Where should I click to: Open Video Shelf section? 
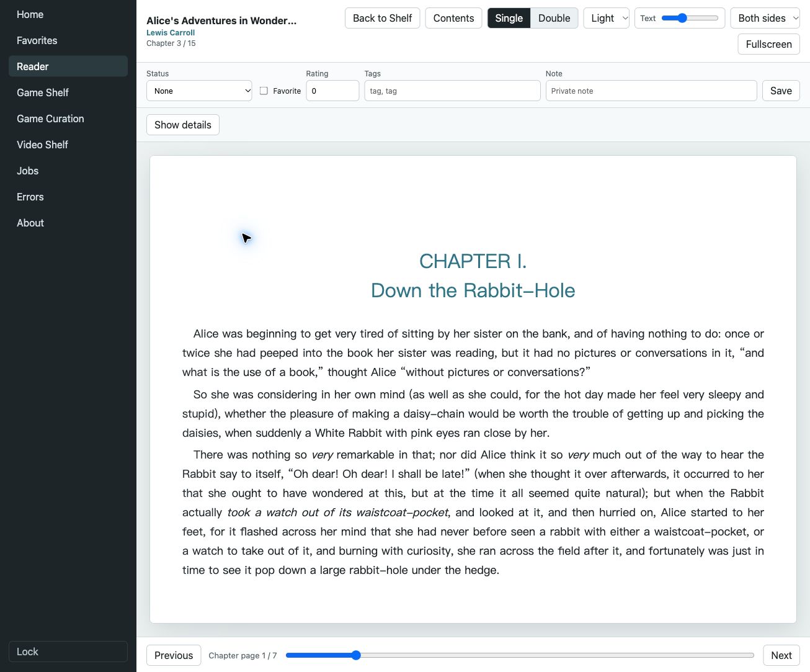pos(68,145)
